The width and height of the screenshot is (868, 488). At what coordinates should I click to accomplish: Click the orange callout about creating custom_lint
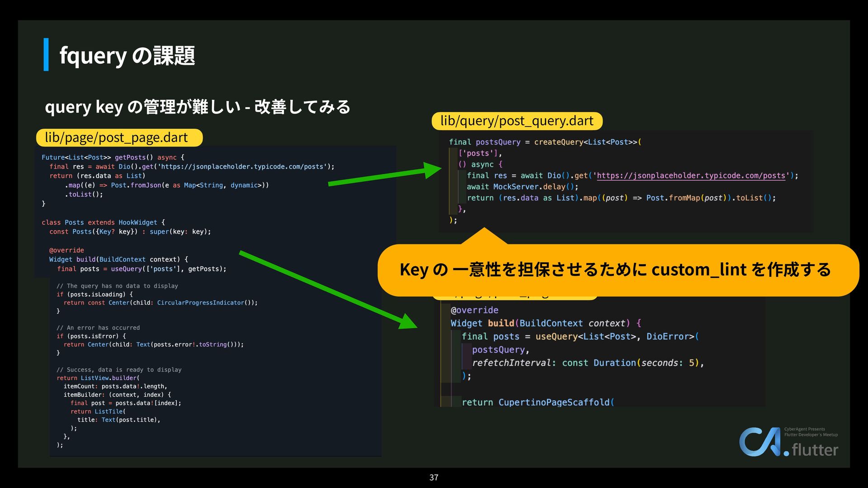point(618,270)
